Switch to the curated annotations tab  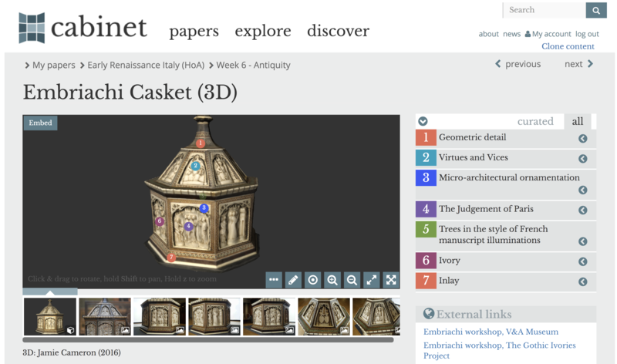(x=535, y=121)
